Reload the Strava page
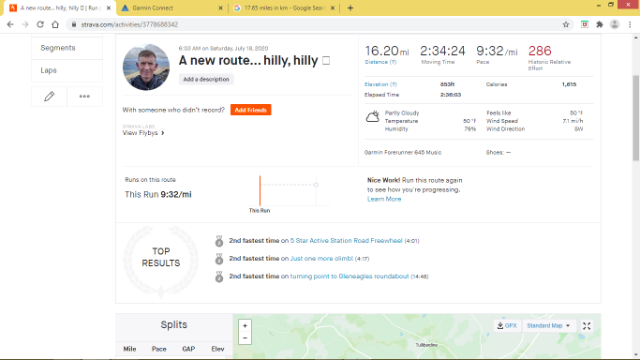The height and width of the screenshot is (360, 640). click(x=40, y=24)
